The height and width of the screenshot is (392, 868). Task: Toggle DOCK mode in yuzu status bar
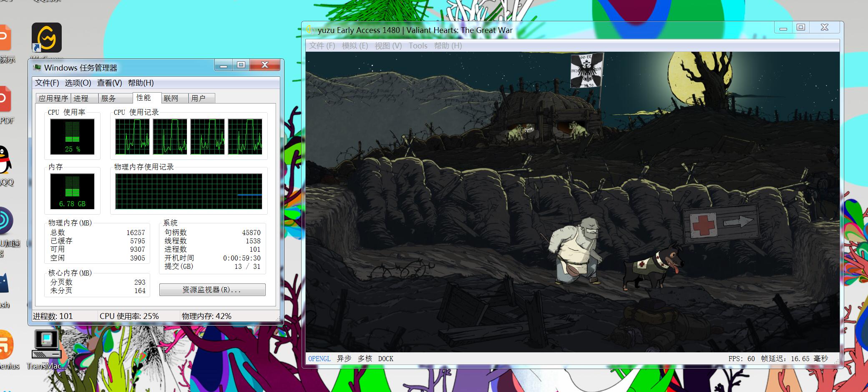tap(386, 359)
